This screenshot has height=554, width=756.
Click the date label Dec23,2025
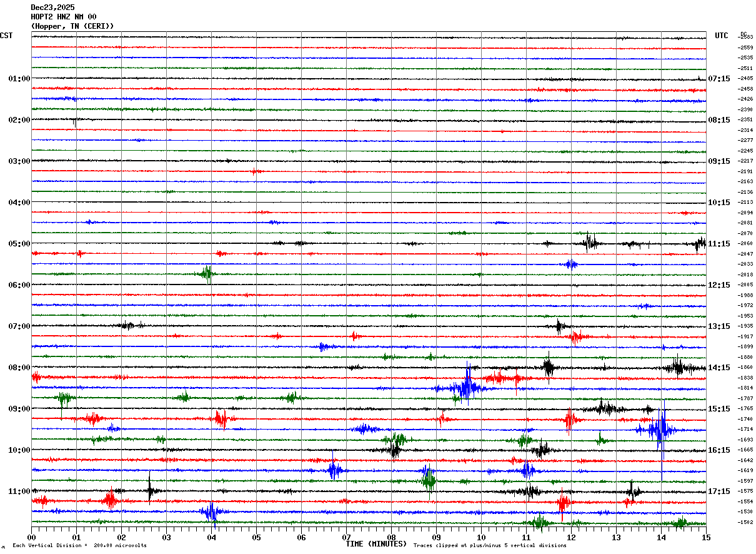click(x=52, y=8)
